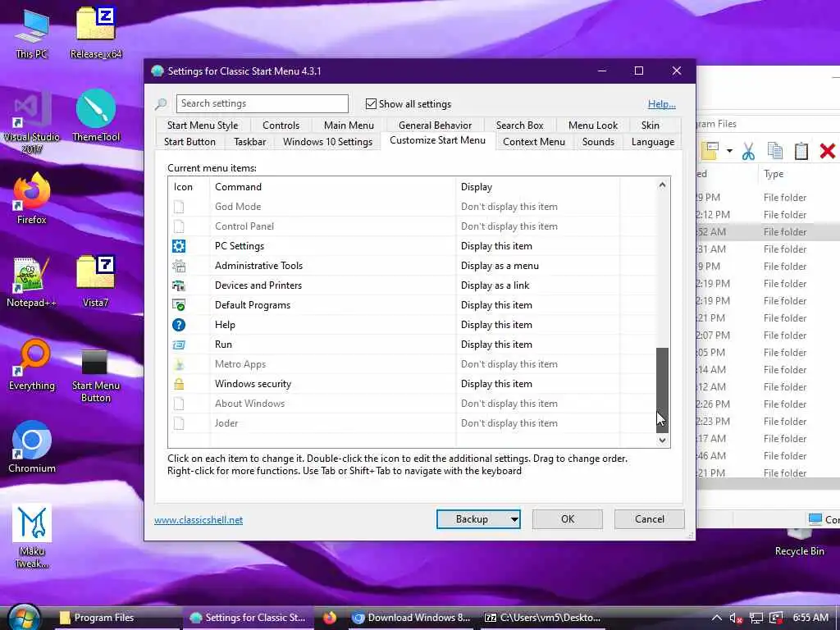Click the Devices and Printers row icon
Image resolution: width=840 pixels, height=630 pixels.
178,285
